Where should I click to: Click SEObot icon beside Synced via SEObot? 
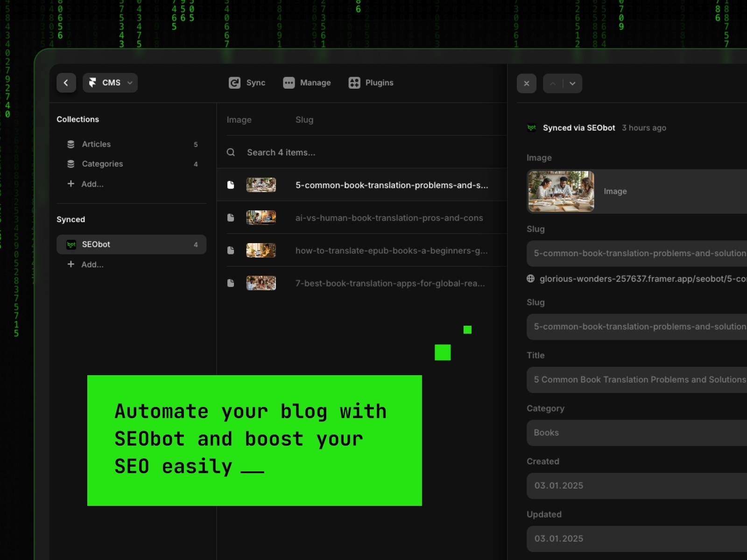[532, 127]
